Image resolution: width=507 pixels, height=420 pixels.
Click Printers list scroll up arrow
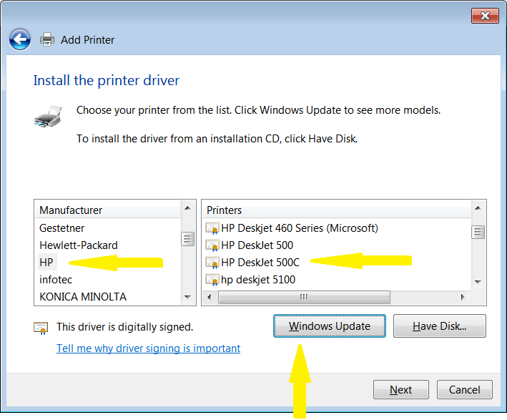coord(478,208)
